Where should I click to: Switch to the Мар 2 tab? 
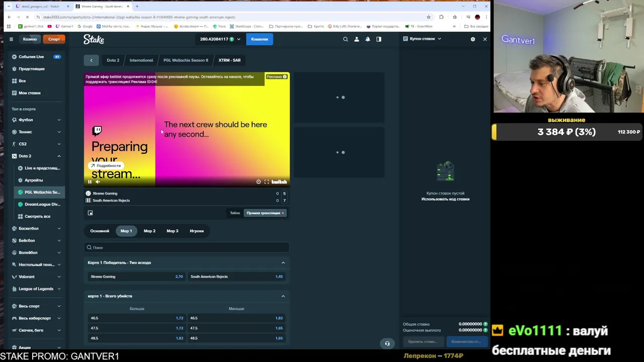[x=149, y=231]
